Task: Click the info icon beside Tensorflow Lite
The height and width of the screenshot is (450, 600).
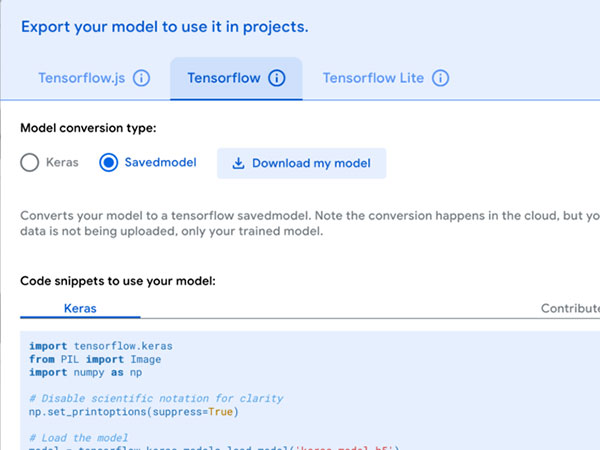Action: [x=440, y=78]
